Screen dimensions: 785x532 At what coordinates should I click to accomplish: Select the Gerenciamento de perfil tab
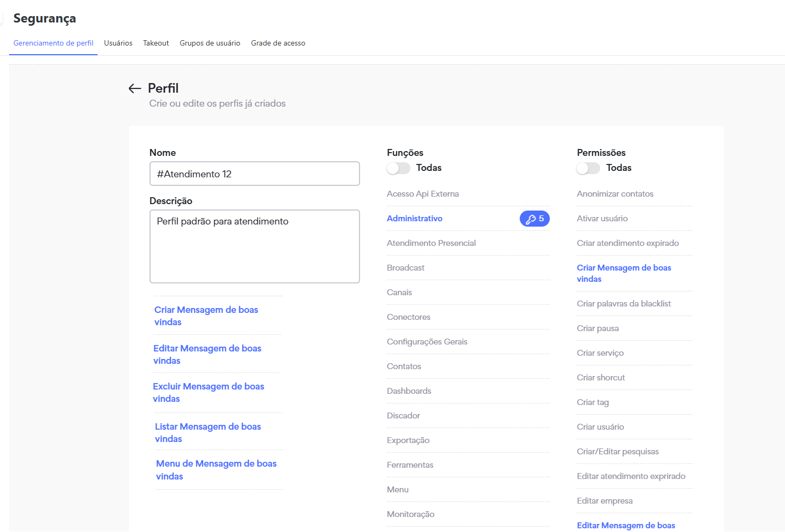pos(53,43)
